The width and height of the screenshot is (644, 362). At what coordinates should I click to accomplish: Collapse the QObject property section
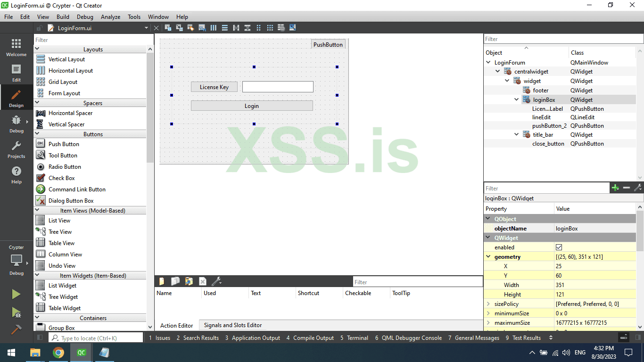488,219
